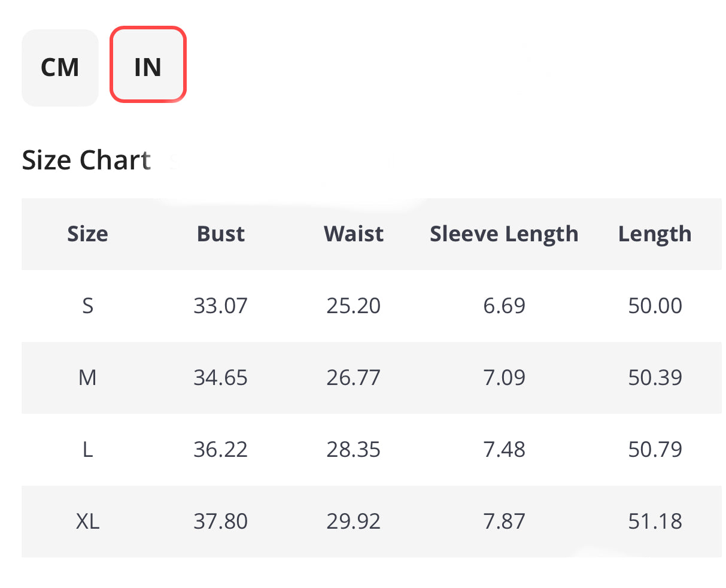This screenshot has height=588, width=726.
Task: Click the 50.00 length value for size S
Action: pos(655,306)
